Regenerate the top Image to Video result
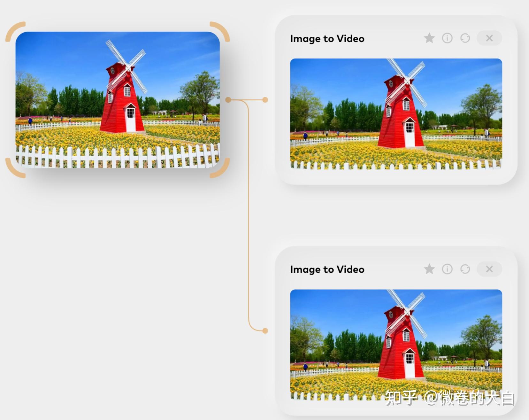Viewport: 529px width, 420px height. coord(465,38)
